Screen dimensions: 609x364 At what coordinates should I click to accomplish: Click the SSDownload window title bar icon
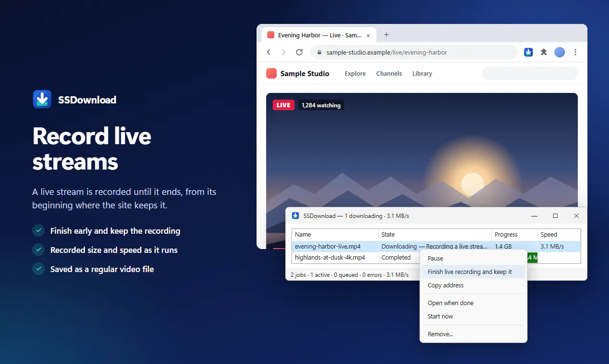click(x=295, y=216)
